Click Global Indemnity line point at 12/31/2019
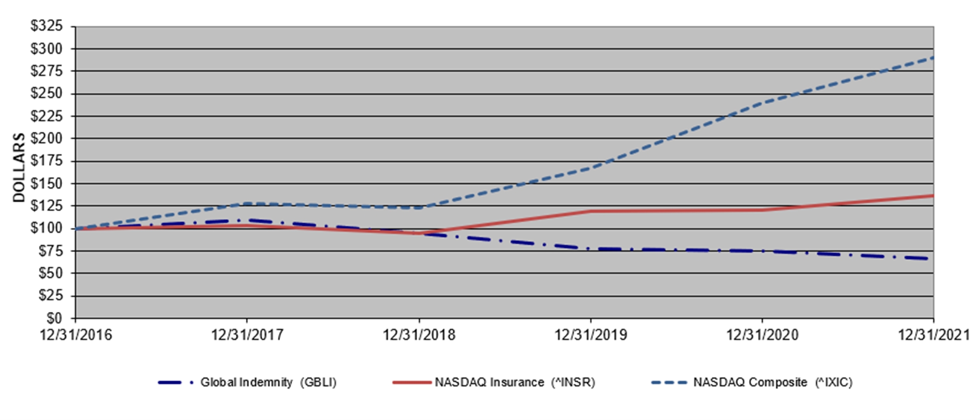The image size is (980, 420). coord(591,249)
